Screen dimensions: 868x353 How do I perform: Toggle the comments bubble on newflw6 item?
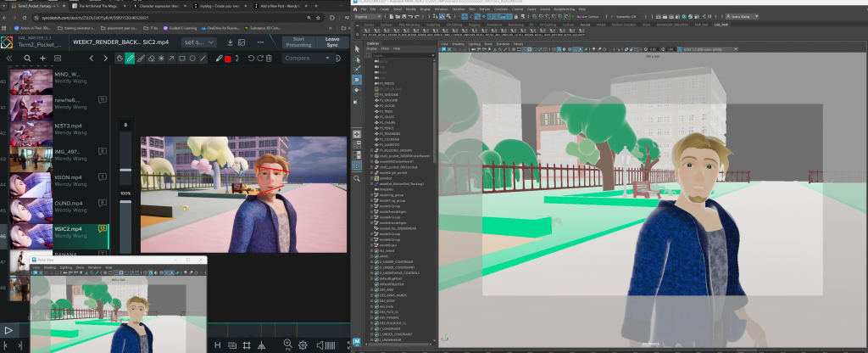pyautogui.click(x=103, y=99)
